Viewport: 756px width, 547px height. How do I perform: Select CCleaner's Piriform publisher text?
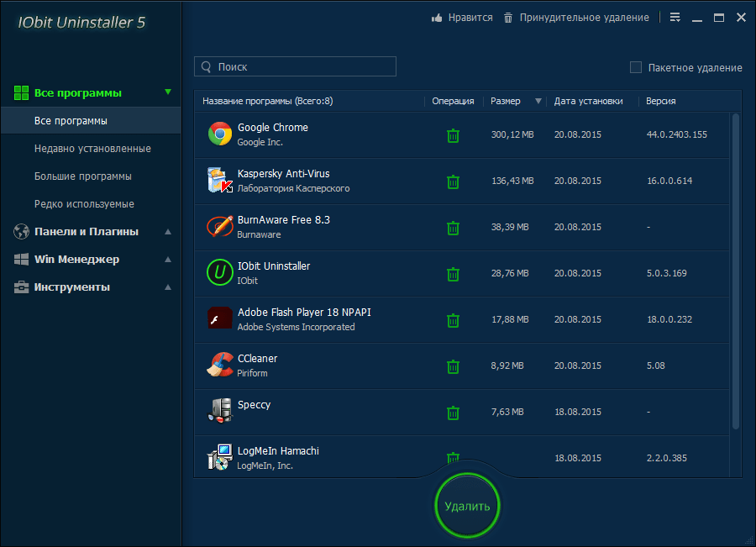252,373
